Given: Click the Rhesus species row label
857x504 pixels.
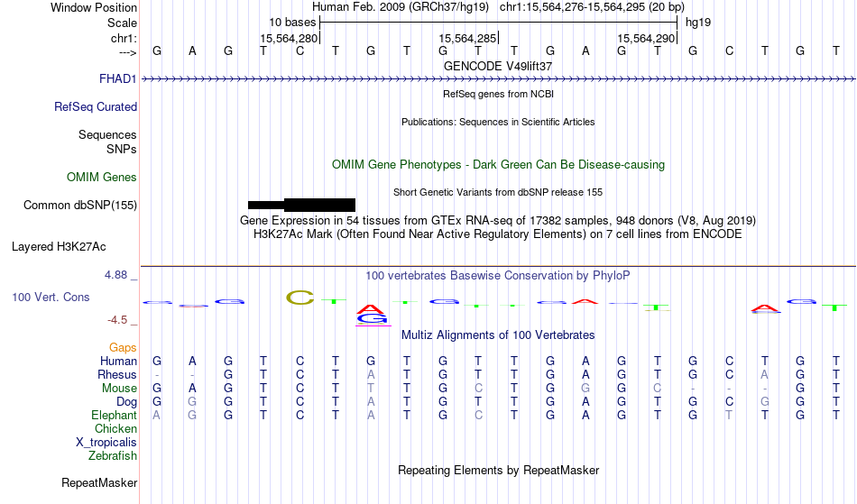Looking at the screenshot, I should tap(117, 375).
